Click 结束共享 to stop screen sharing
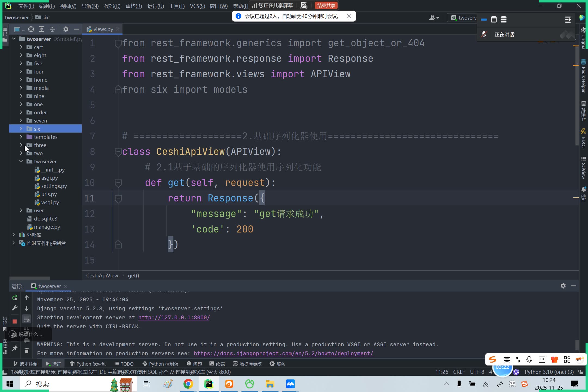The height and width of the screenshot is (392, 588). click(326, 5)
